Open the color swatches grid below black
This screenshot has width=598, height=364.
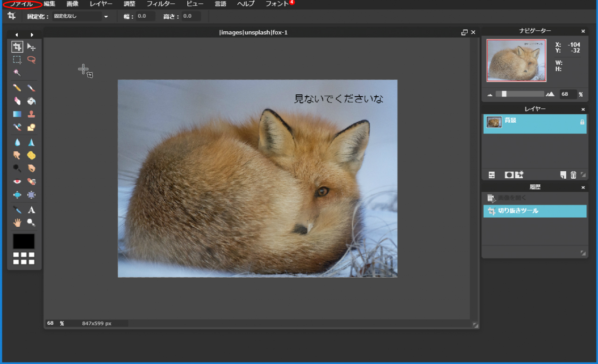[x=24, y=259]
